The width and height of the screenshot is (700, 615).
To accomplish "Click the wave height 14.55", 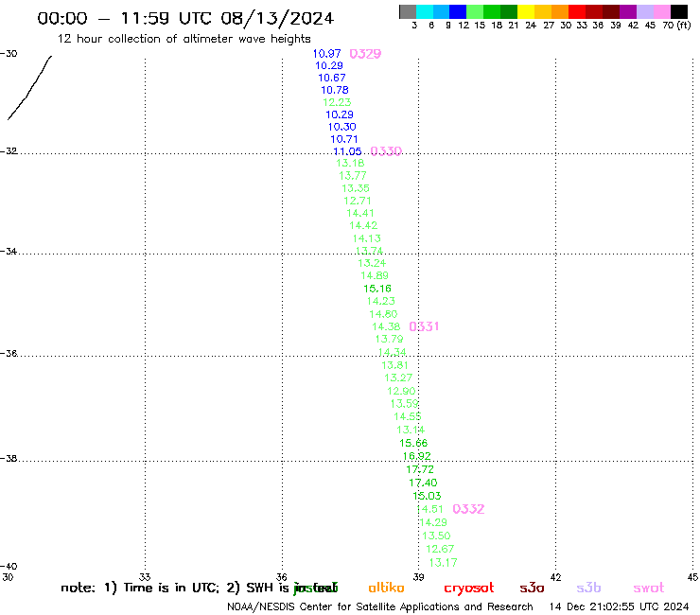I will [x=407, y=416].
